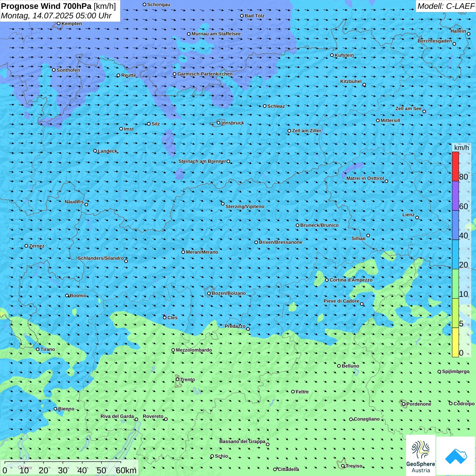
Task: Click the 'Sterzing/Vipiteno' label
Action: [245, 206]
